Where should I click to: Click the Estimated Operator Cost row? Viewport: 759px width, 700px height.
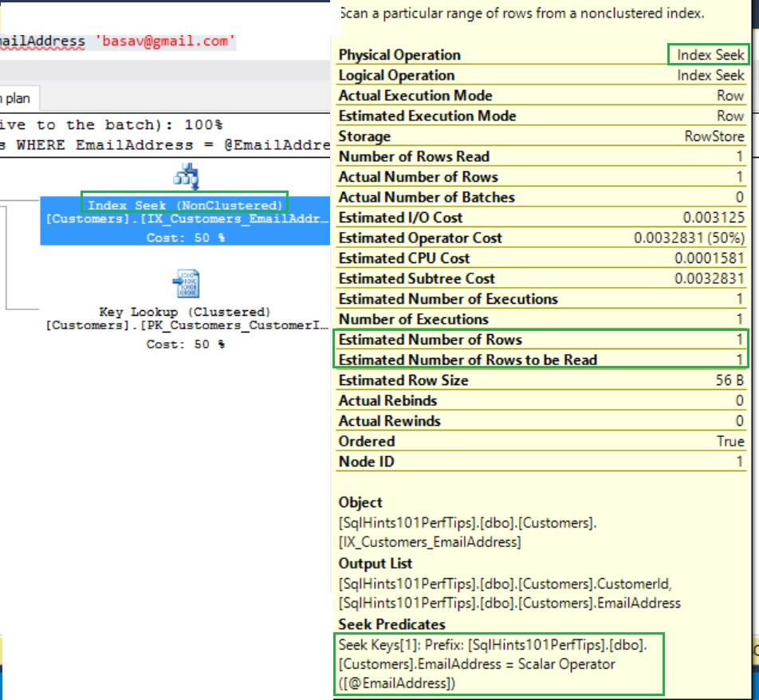click(x=541, y=238)
